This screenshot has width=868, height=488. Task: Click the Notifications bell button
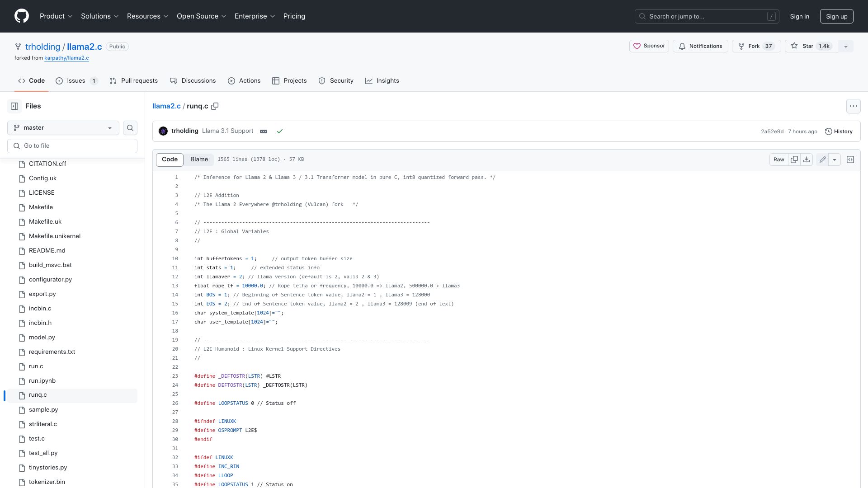[700, 46]
